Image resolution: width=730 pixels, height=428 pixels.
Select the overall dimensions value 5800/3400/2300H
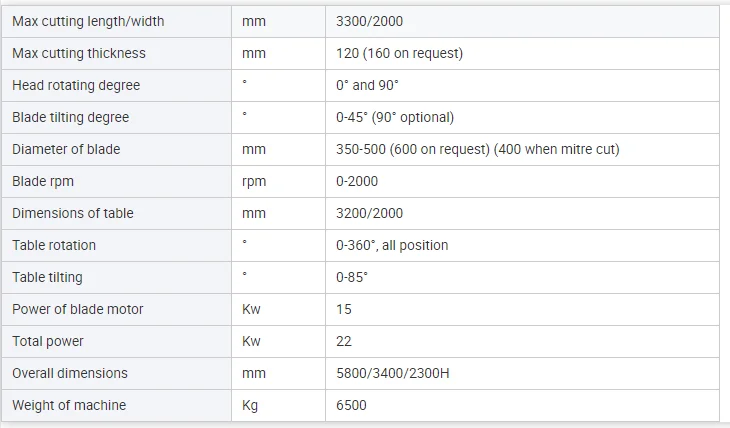coord(394,373)
